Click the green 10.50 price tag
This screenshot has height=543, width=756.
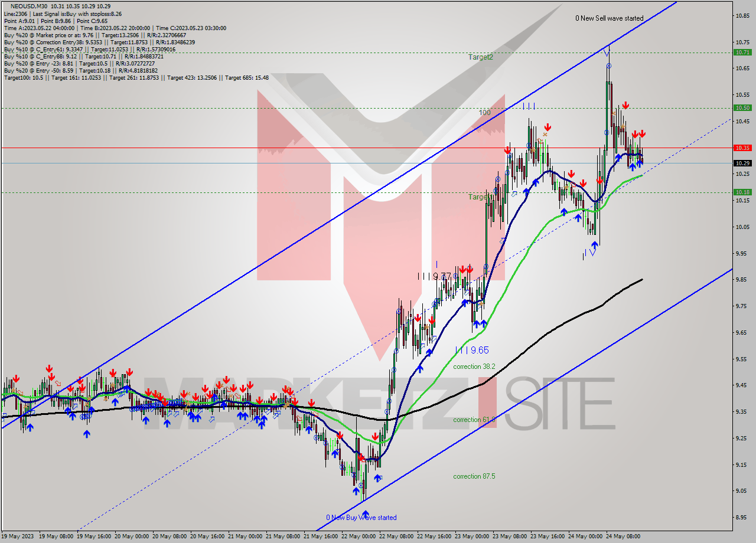pyautogui.click(x=742, y=107)
